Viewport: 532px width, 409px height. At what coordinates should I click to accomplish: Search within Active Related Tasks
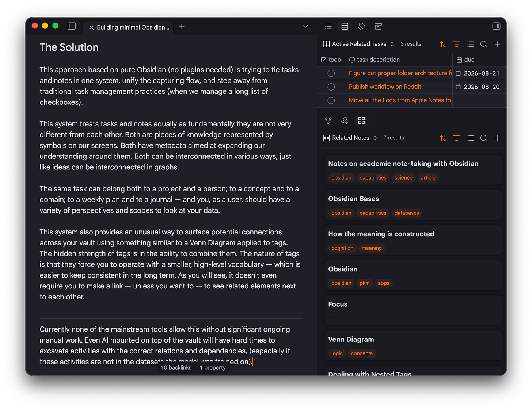(484, 44)
